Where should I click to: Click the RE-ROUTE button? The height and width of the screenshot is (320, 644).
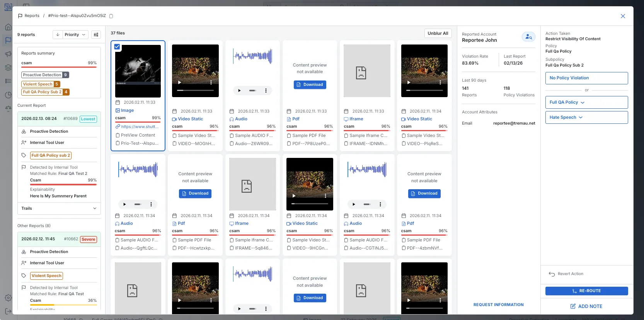tap(586, 291)
